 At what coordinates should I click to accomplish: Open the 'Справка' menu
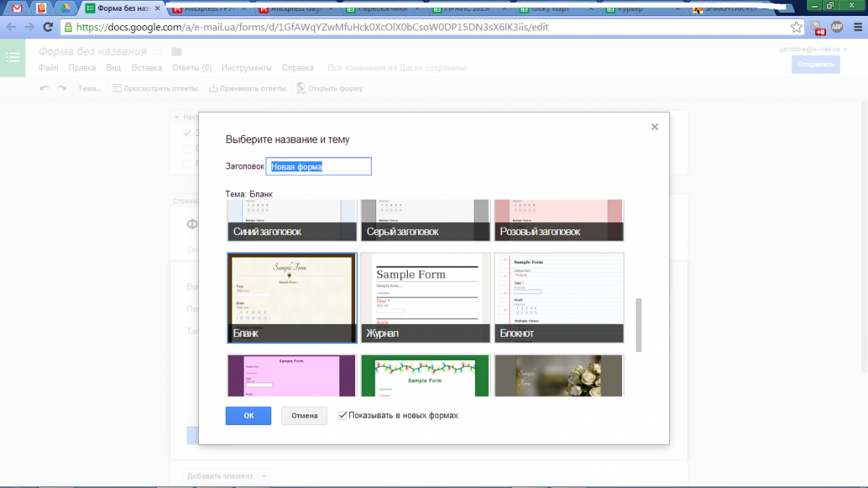coord(298,68)
